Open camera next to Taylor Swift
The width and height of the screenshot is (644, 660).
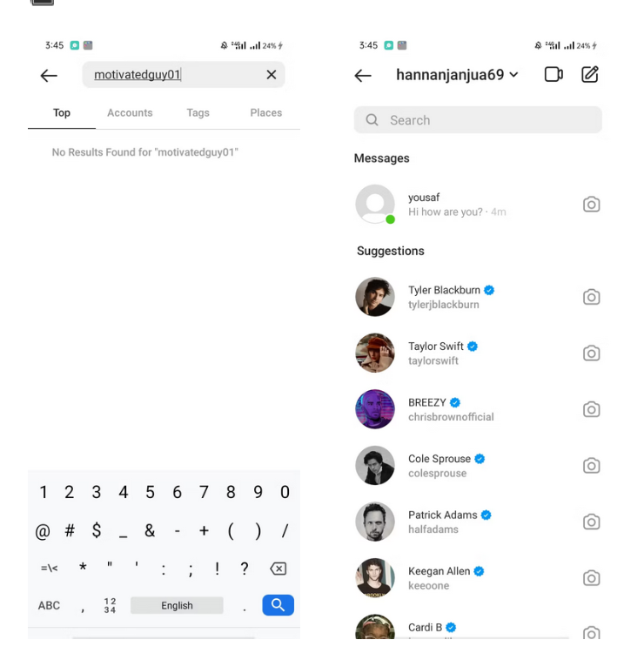point(591,354)
